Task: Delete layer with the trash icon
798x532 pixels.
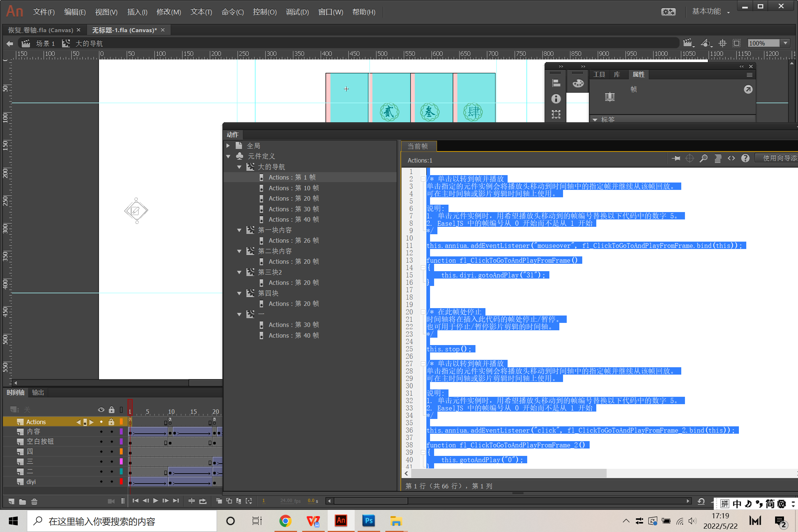Action: [x=34, y=501]
